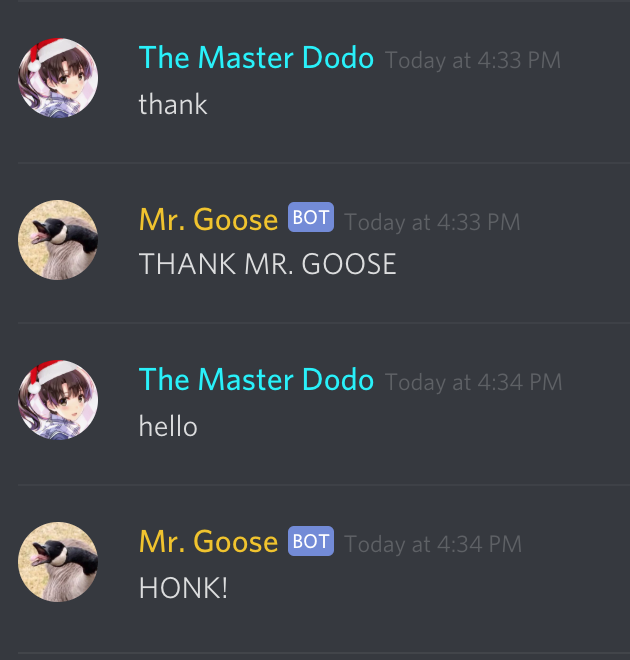This screenshot has height=660, width=630.
Task: Click the BOT badge on the 4:34 PM message
Action: click(x=311, y=541)
